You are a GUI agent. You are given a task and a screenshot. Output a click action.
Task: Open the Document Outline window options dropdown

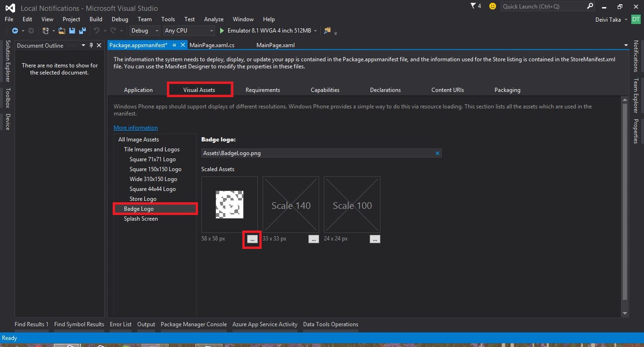point(83,45)
